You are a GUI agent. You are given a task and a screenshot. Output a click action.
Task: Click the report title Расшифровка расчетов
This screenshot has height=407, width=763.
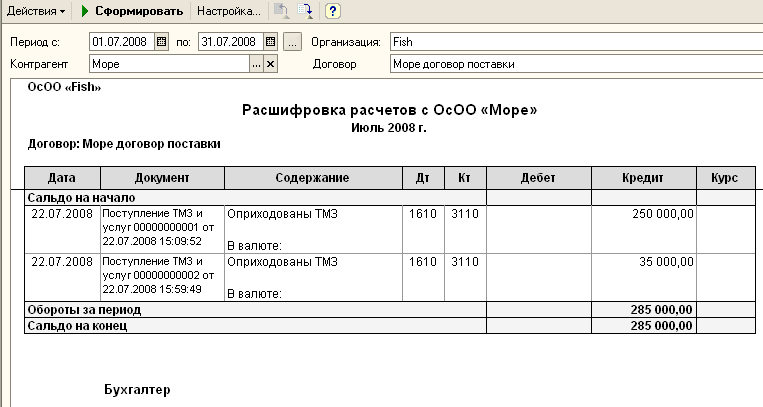coord(389,110)
